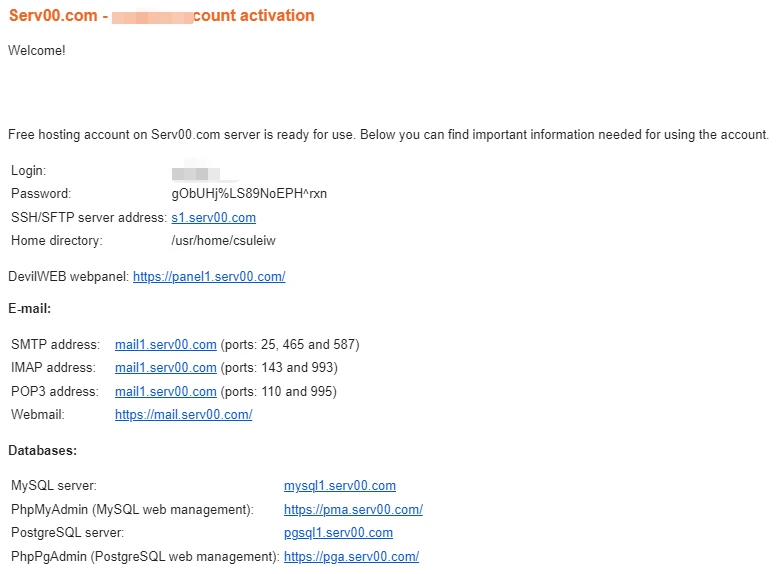Click the IMAP address mail1.serv00.com link

point(166,368)
